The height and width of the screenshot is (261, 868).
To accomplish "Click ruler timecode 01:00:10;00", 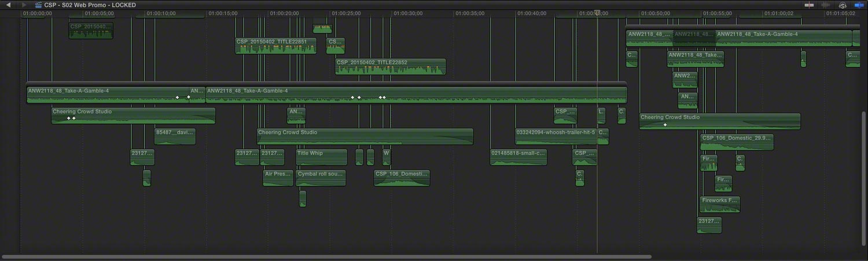I will point(161,13).
